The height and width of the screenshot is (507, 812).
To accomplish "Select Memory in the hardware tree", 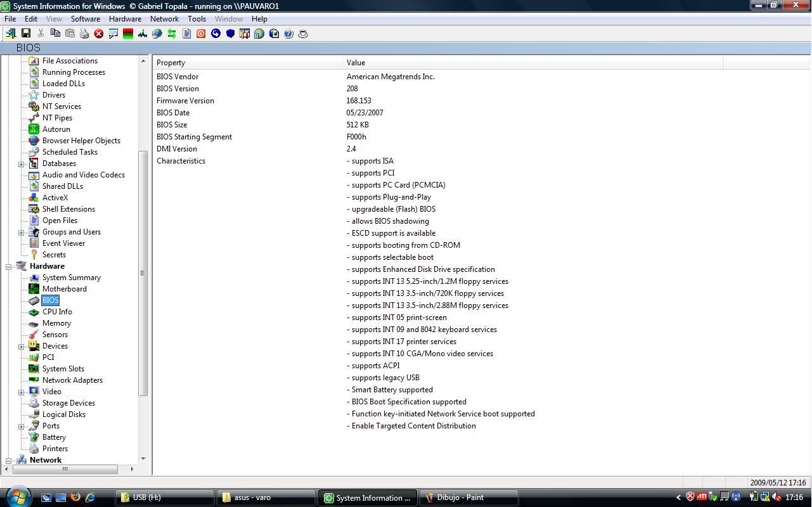I will (56, 323).
